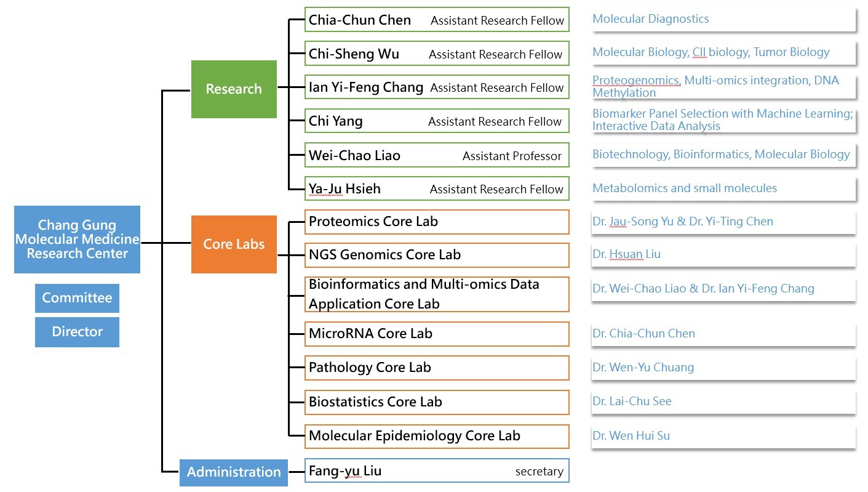
Task: Select the Committee box
Action: pyautogui.click(x=77, y=298)
